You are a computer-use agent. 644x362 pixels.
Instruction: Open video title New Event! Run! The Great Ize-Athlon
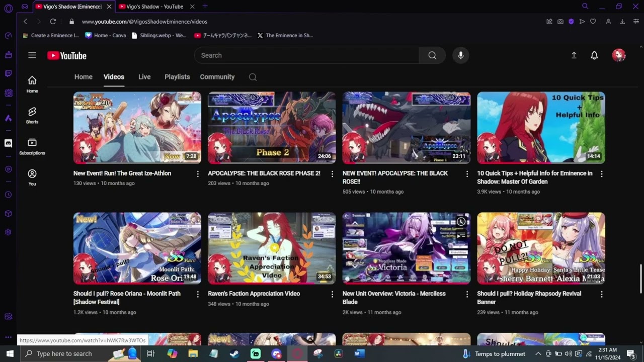[x=122, y=173]
